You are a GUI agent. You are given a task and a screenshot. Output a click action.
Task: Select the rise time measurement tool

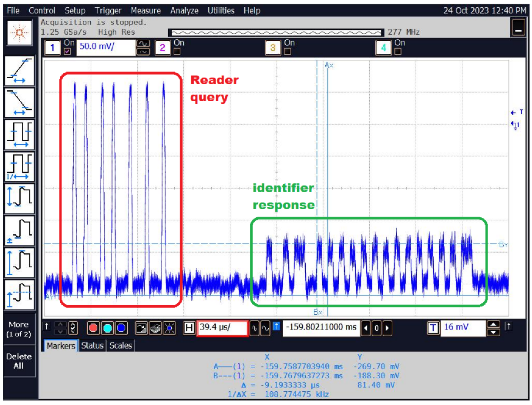pyautogui.click(x=19, y=71)
